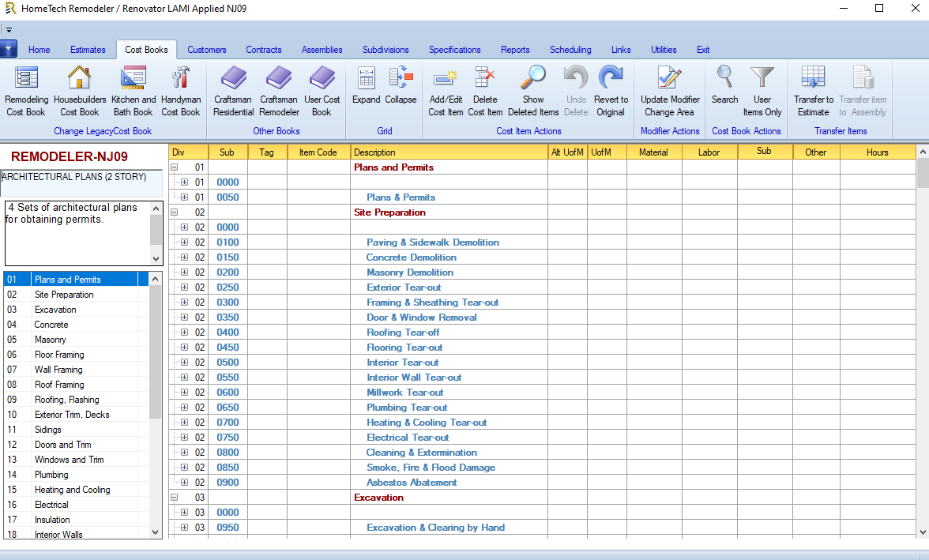Select division 02 Site Preparation in list
This screenshot has width=929, height=560.
pos(76,295)
